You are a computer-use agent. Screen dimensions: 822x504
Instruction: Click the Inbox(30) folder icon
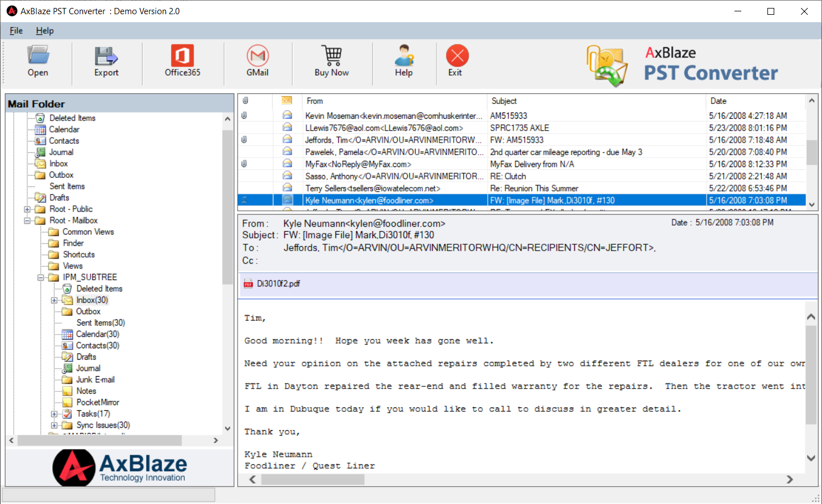68,300
